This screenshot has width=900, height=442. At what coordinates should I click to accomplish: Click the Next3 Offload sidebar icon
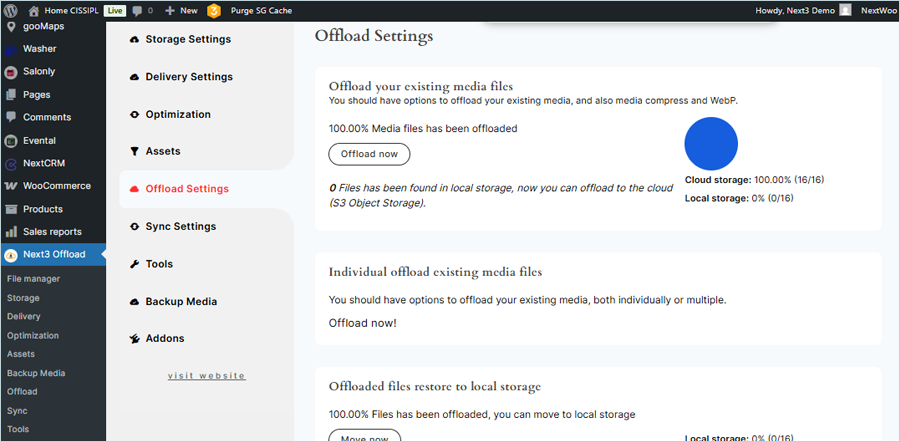[x=11, y=255]
